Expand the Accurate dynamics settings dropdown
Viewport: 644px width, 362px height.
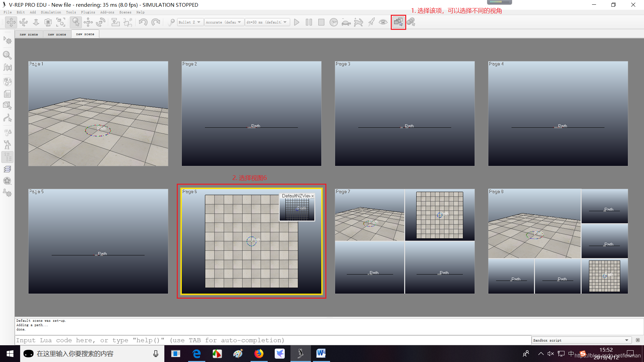(x=224, y=22)
